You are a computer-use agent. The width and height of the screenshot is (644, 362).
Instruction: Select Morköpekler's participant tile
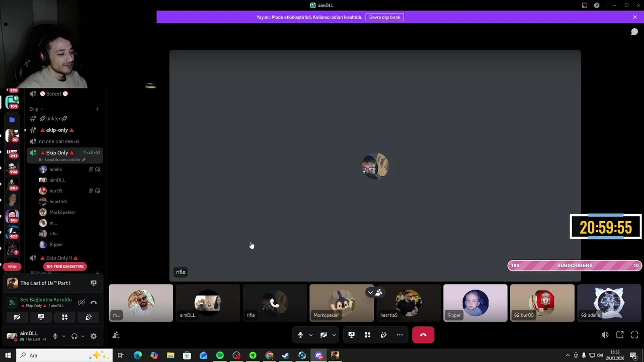click(342, 303)
